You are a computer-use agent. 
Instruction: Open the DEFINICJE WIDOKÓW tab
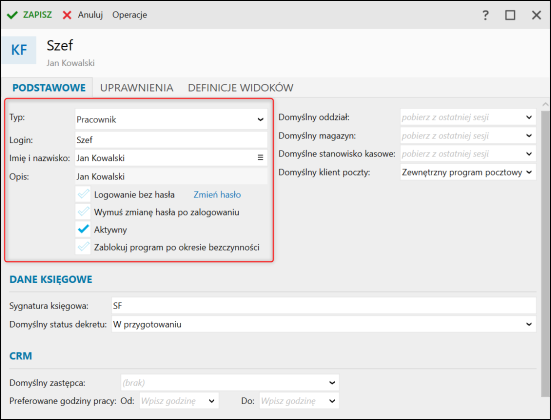tap(240, 88)
